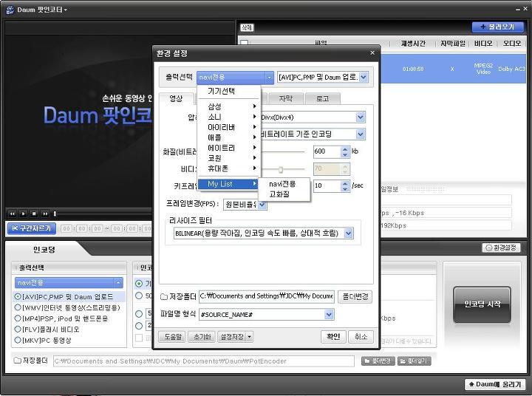Viewport: 532px width, 396px height.
Task: Click the 설정저장 button
Action: (232, 337)
